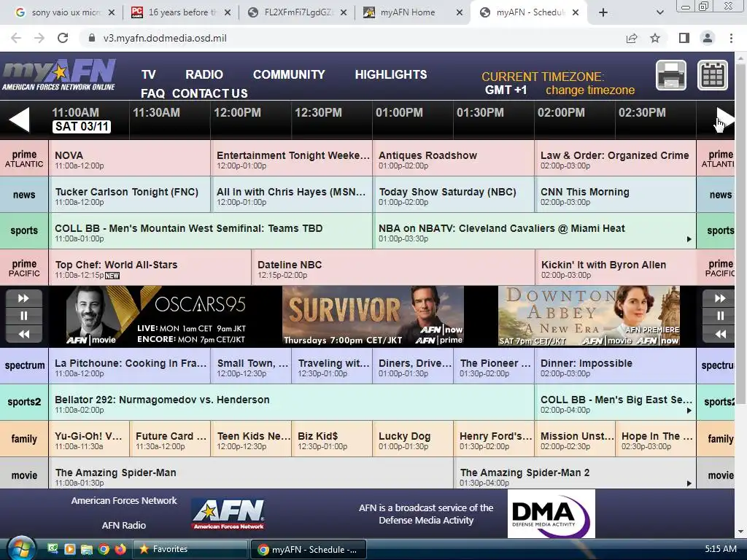Open the Oscars 95 banner
Image resolution: width=747 pixels, height=560 pixels.
(x=155, y=316)
